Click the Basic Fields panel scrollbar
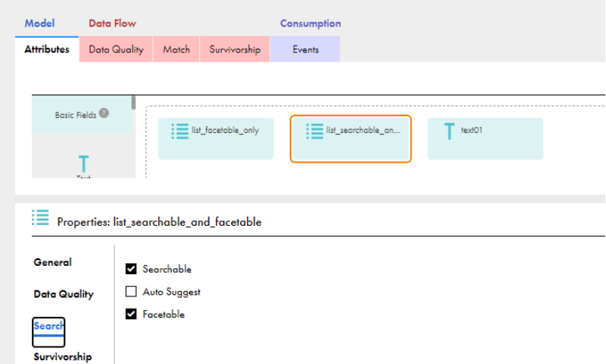The image size is (606, 364). point(133,103)
